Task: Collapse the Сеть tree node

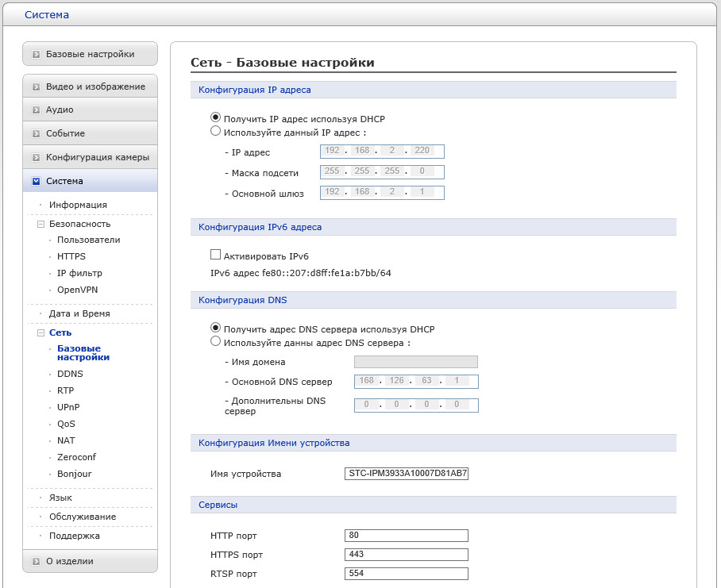Action: click(x=40, y=332)
